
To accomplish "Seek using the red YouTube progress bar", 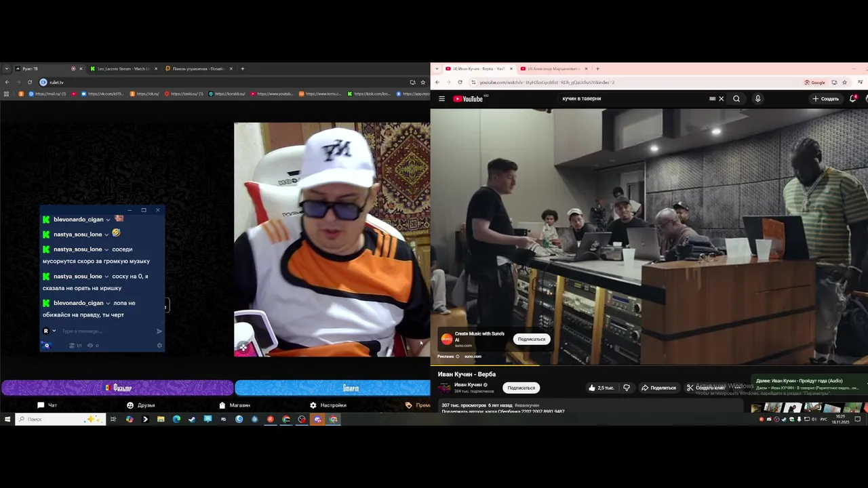I will [649, 365].
